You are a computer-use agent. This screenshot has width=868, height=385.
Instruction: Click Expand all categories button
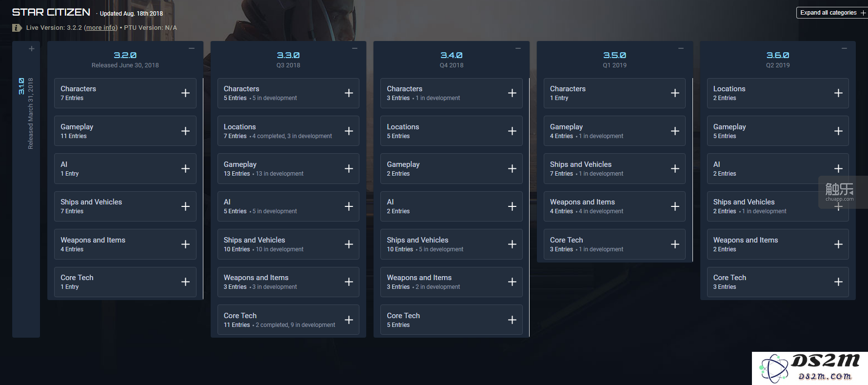(x=832, y=13)
